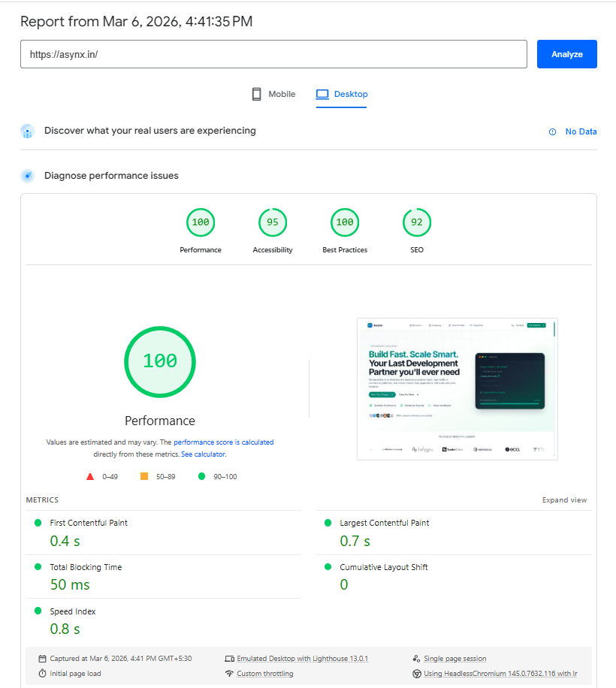This screenshot has width=616, height=688.
Task: Jump to the Best Practices 100 score gauge
Action: (x=345, y=222)
